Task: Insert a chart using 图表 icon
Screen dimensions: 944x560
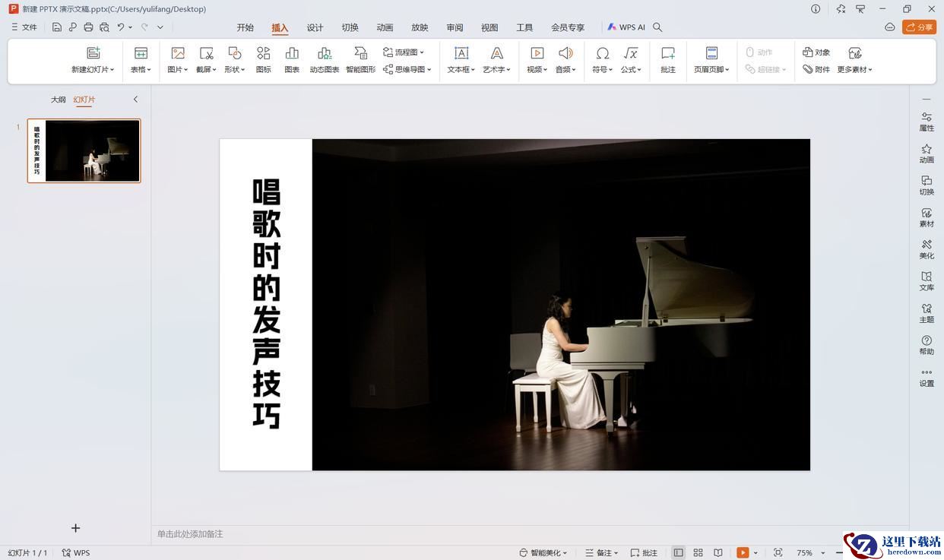Action: click(292, 60)
